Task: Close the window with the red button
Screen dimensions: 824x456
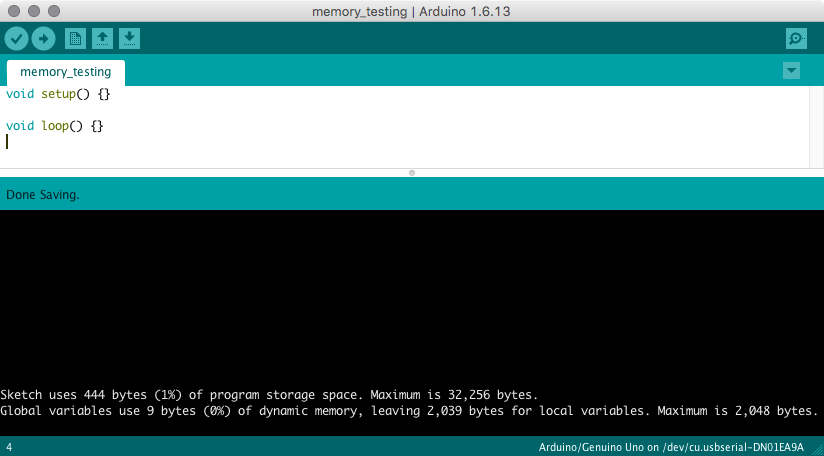Action: (13, 11)
